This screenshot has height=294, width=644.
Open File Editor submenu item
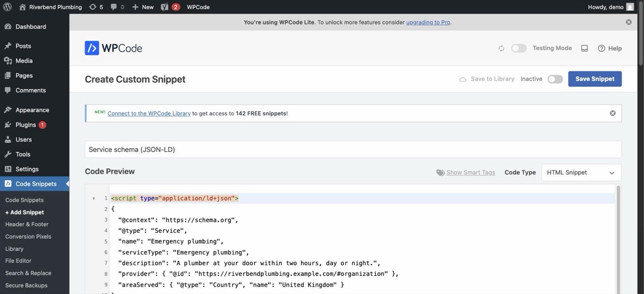click(x=18, y=261)
